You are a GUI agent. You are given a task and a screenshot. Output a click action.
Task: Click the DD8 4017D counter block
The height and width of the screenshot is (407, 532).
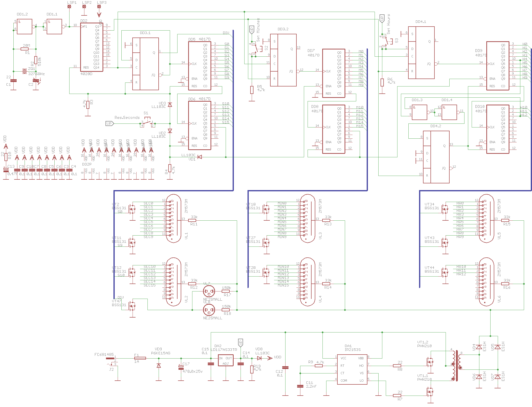pyautogui.click(x=334, y=129)
